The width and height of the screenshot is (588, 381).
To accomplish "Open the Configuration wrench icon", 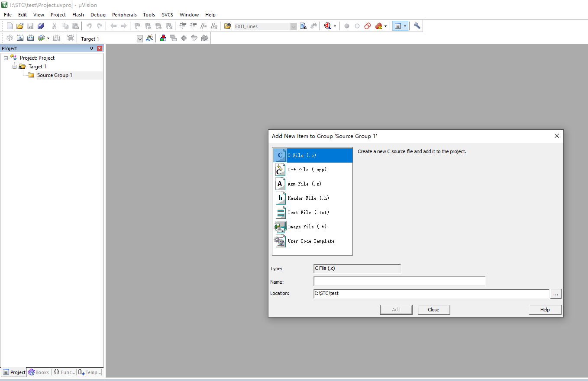I will point(417,26).
